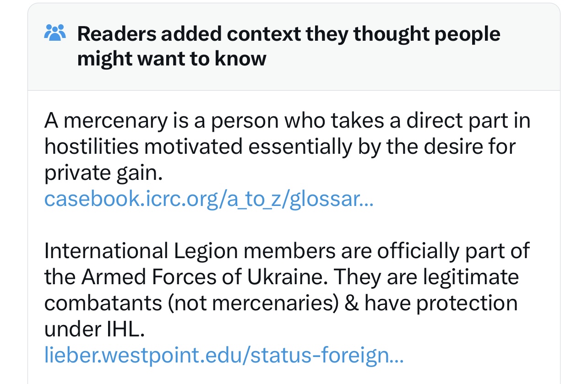
Task: Click the "Readers added context" header title
Action: point(289,34)
